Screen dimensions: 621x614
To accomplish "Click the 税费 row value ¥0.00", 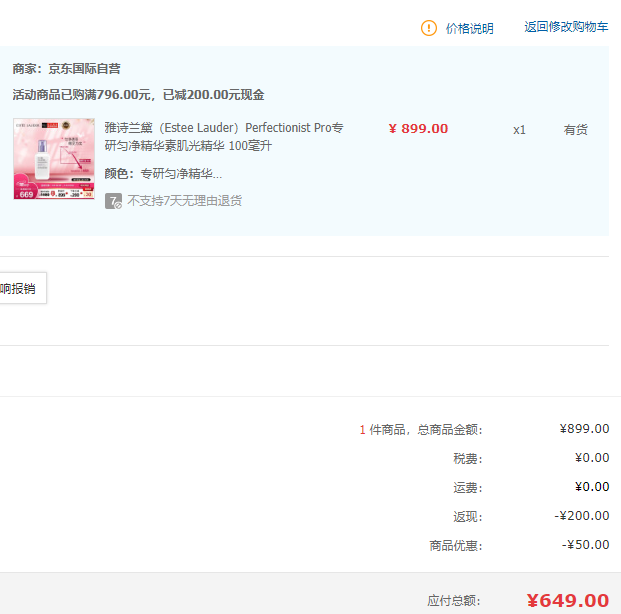I will pos(592,458).
